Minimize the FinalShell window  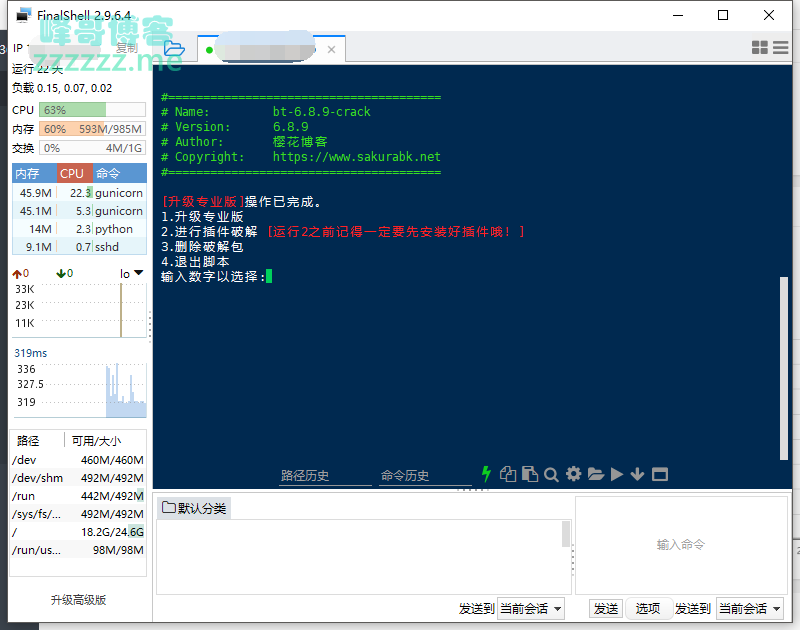point(678,15)
